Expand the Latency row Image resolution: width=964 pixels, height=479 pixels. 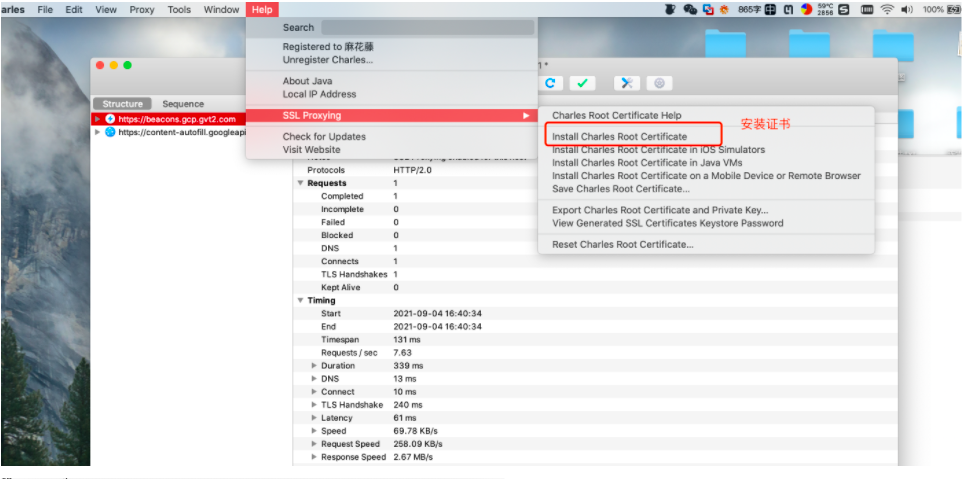tap(314, 418)
